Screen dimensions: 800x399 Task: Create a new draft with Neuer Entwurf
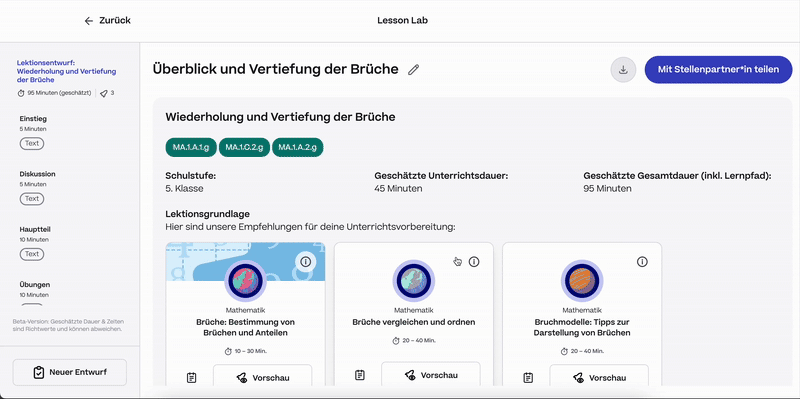(70, 372)
